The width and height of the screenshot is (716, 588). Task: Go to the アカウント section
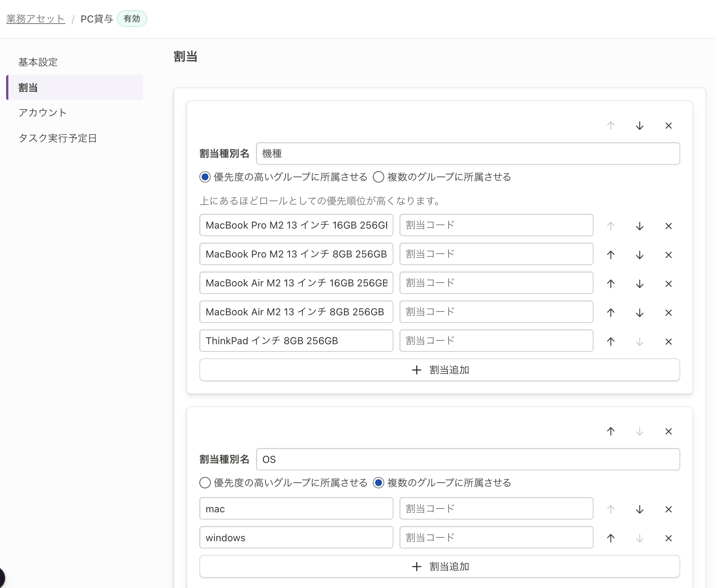[x=43, y=113]
